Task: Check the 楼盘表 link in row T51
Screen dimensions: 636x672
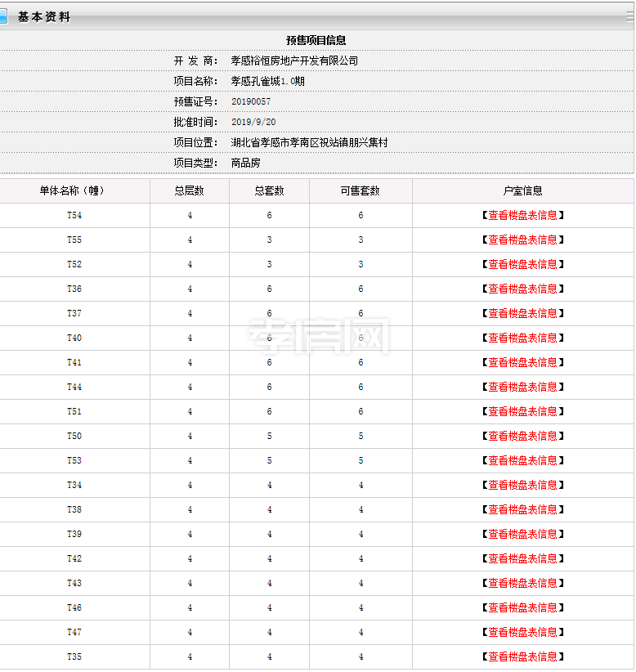Action: click(522, 412)
